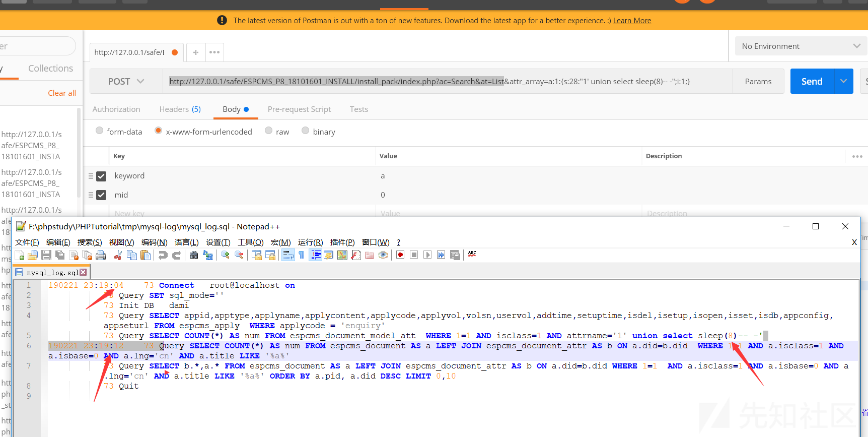Uncheck the mid row checkbox
Image resolution: width=868 pixels, height=437 pixels.
pyautogui.click(x=101, y=195)
